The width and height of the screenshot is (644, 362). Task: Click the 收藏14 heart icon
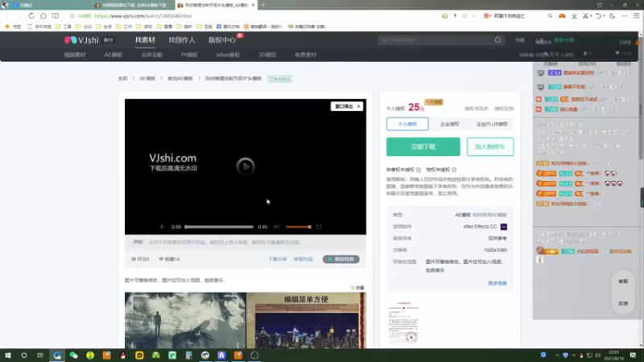[x=161, y=259]
